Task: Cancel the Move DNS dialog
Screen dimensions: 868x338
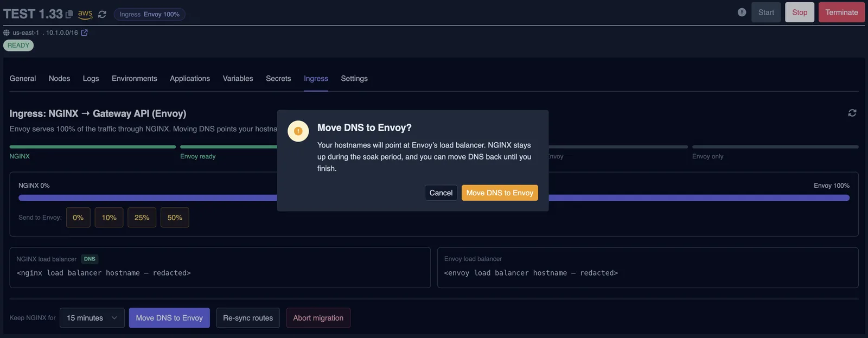Action: (x=441, y=193)
